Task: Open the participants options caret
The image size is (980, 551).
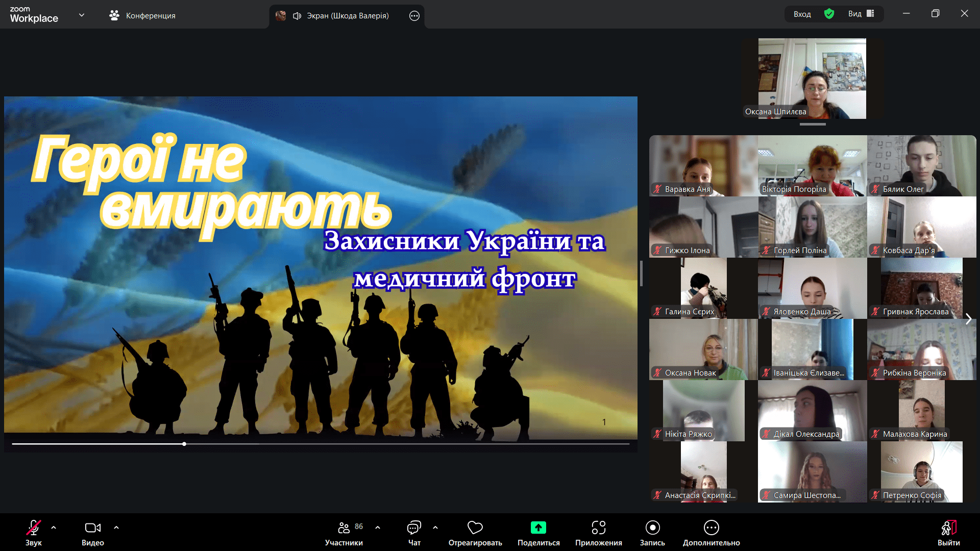Action: pyautogui.click(x=378, y=528)
